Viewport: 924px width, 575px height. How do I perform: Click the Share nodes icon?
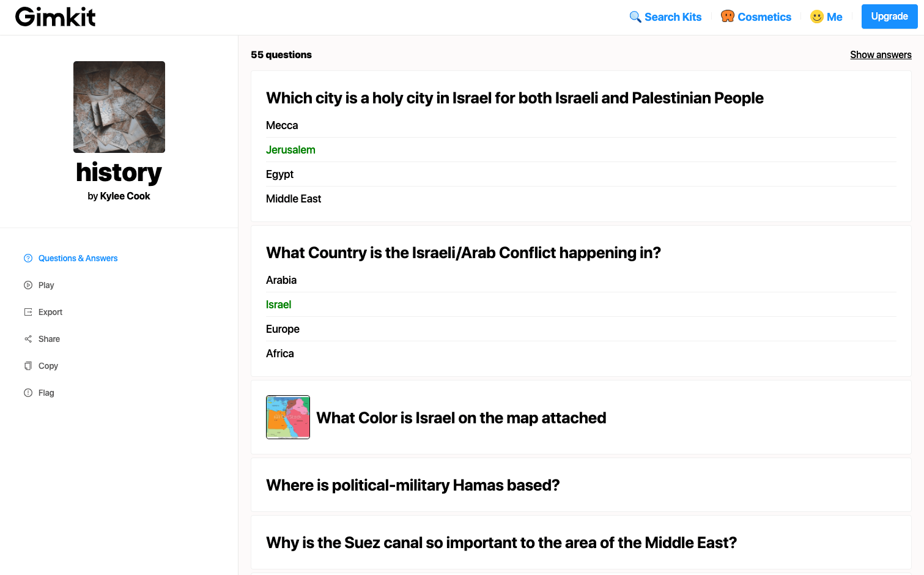28,339
